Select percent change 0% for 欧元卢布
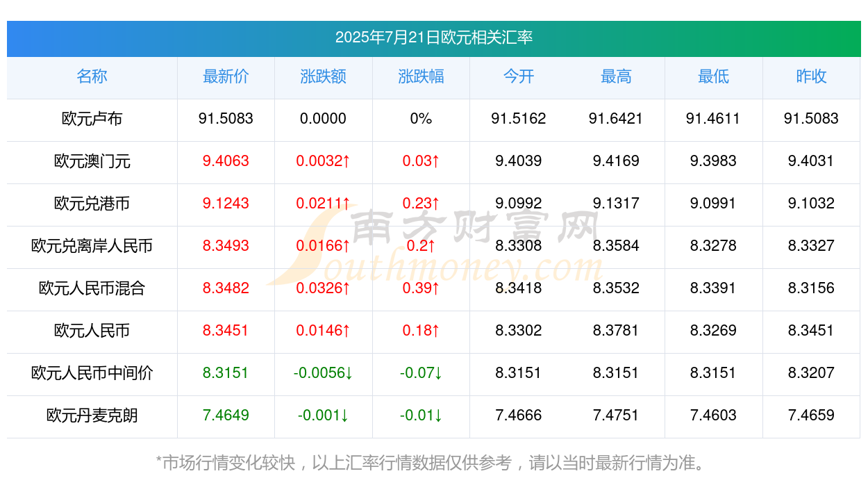The width and height of the screenshot is (868, 485). [421, 119]
